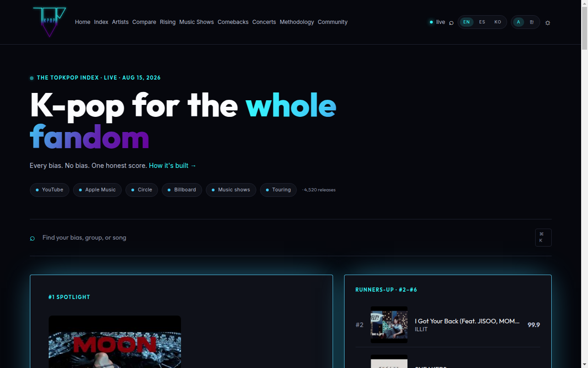The width and height of the screenshot is (588, 368).
Task: Click the Billboard source chip
Action: pyautogui.click(x=182, y=190)
